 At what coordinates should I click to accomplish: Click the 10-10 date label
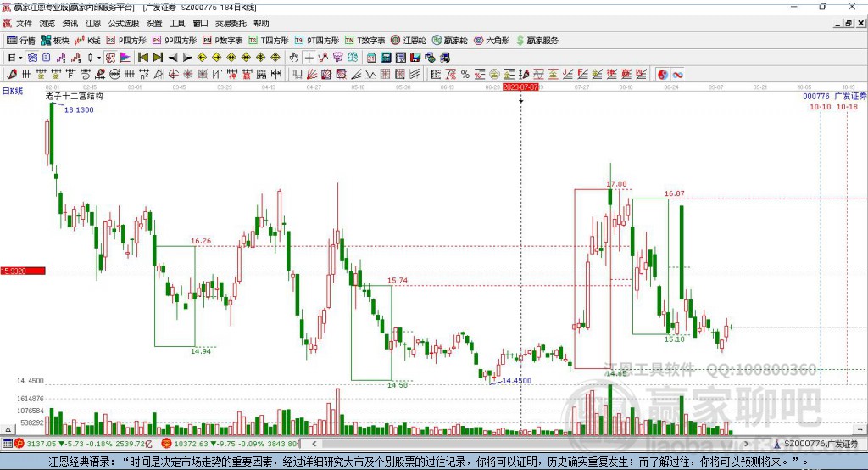pos(821,107)
